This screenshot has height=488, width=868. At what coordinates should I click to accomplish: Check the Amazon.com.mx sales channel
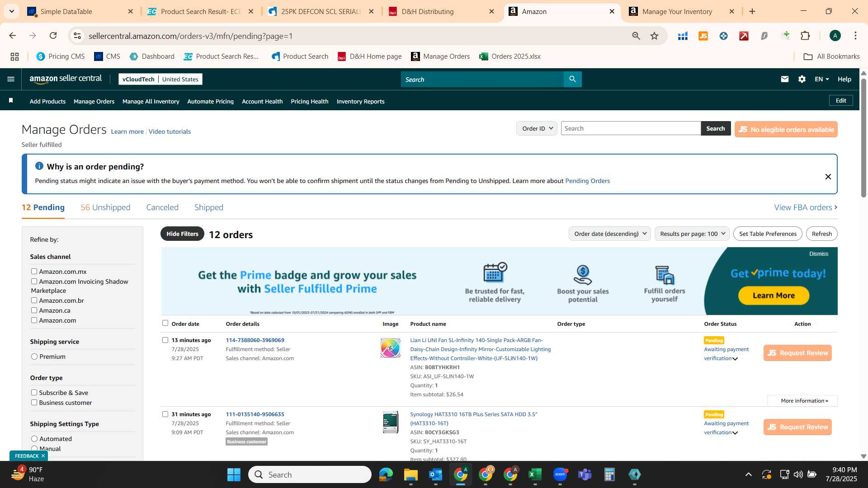coord(34,271)
